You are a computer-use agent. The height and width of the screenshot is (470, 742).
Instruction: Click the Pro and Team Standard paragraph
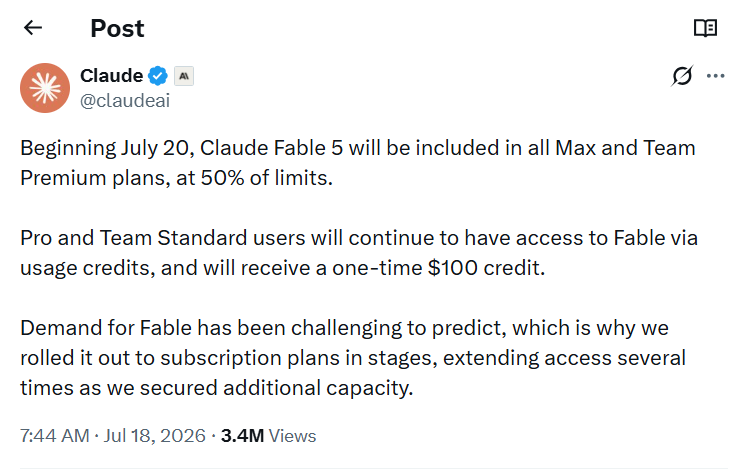(x=359, y=253)
